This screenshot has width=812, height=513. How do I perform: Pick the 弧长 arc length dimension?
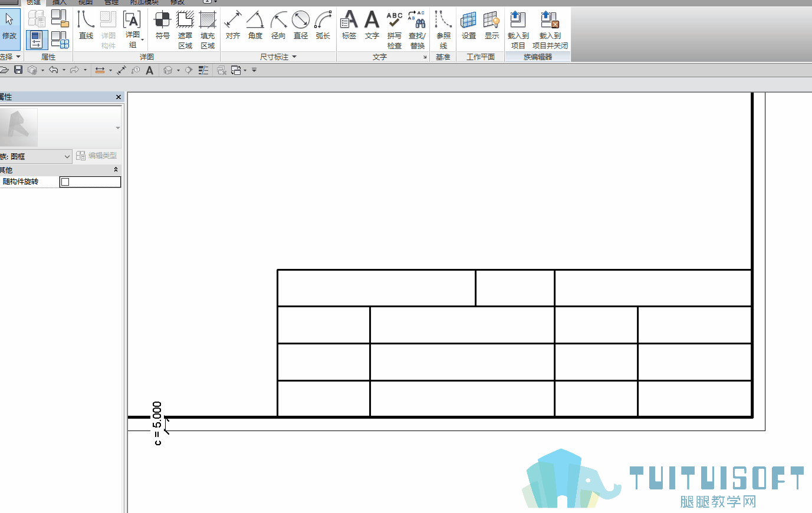click(323, 26)
